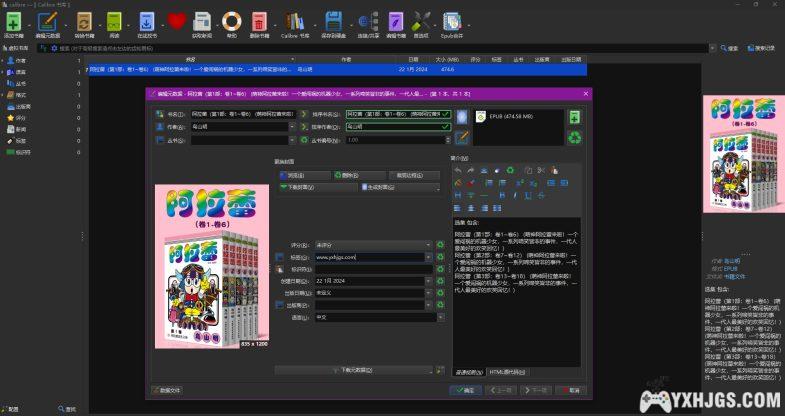Click the red heart Donate icon
This screenshot has height=416, width=785.
tap(176, 21)
